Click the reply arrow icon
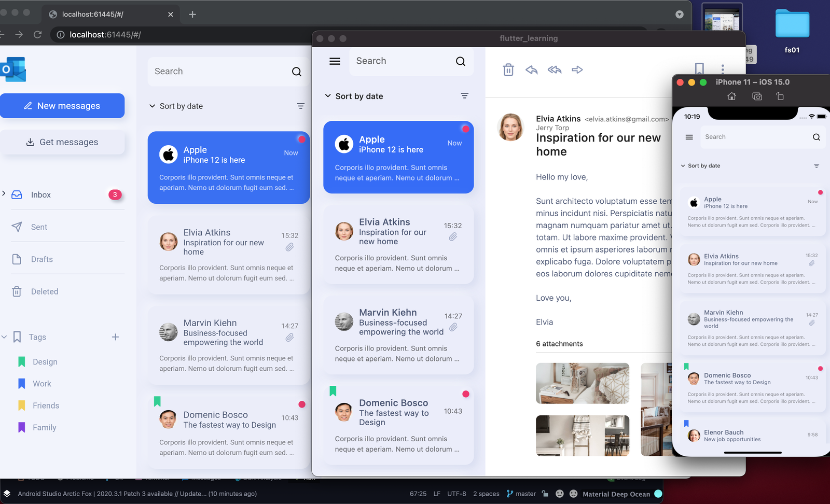The image size is (830, 504). click(x=531, y=70)
